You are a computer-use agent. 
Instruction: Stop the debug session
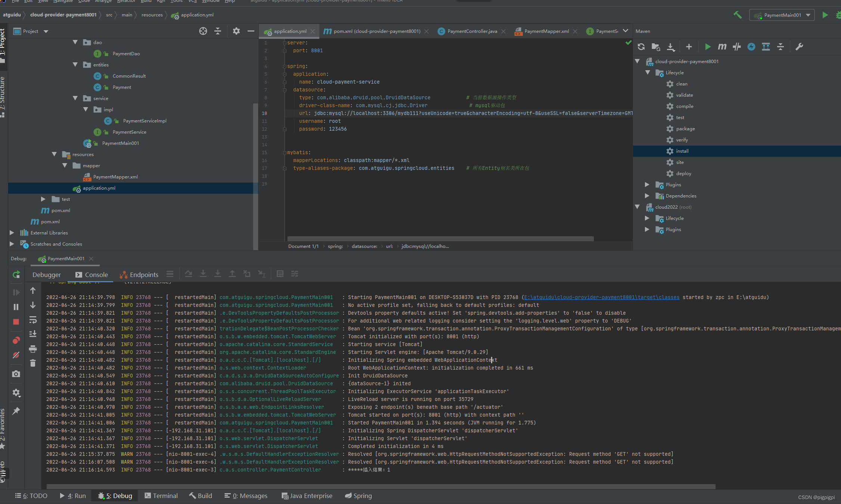coord(16,322)
